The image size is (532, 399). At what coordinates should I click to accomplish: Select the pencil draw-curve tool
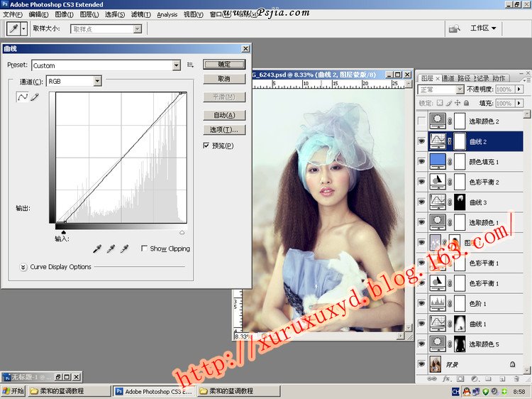pos(33,97)
